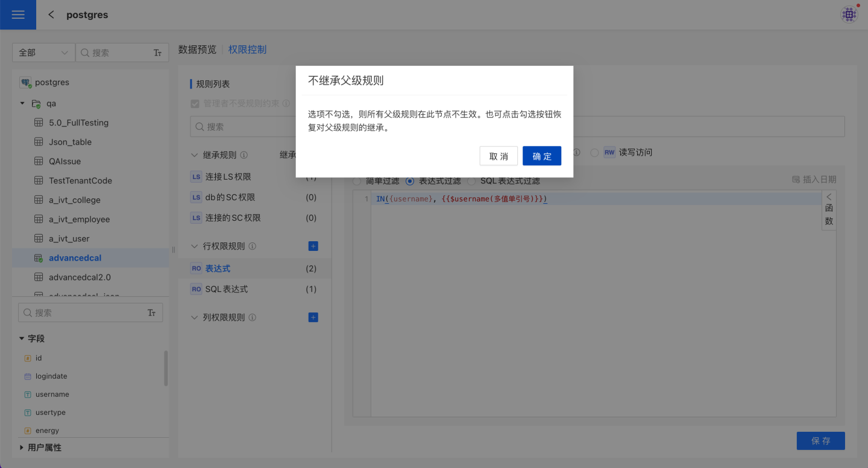Cancel the dialog with 取消 button

click(x=498, y=156)
